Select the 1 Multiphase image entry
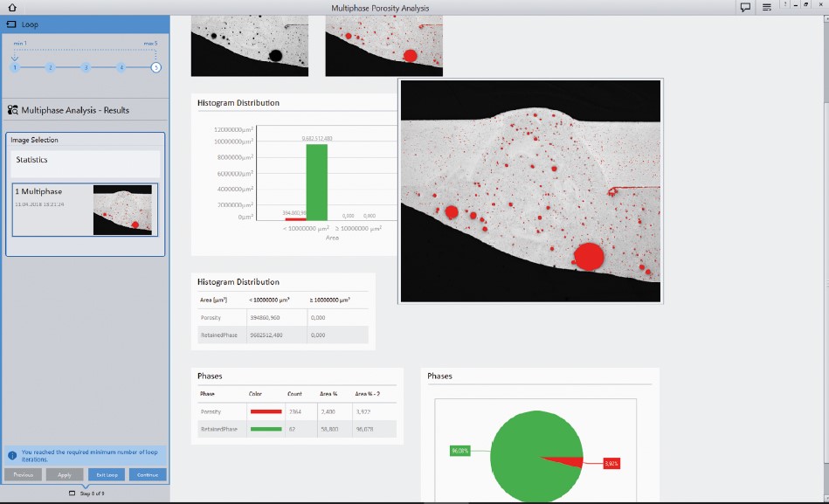829x504 pixels. tap(85, 210)
